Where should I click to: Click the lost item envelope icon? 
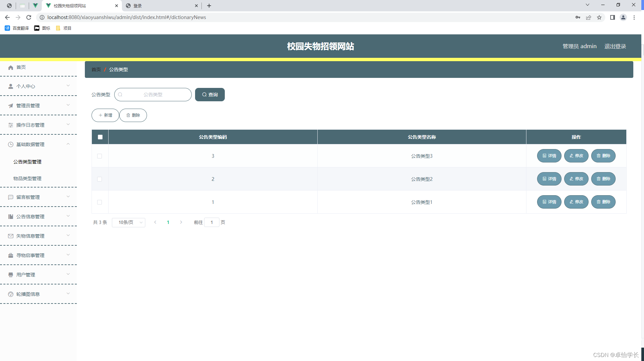coord(11,236)
